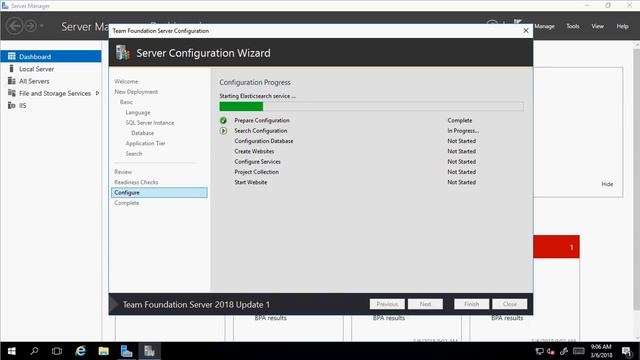Click the Hide link in Server Manager
The height and width of the screenshot is (360, 640).
(x=607, y=184)
